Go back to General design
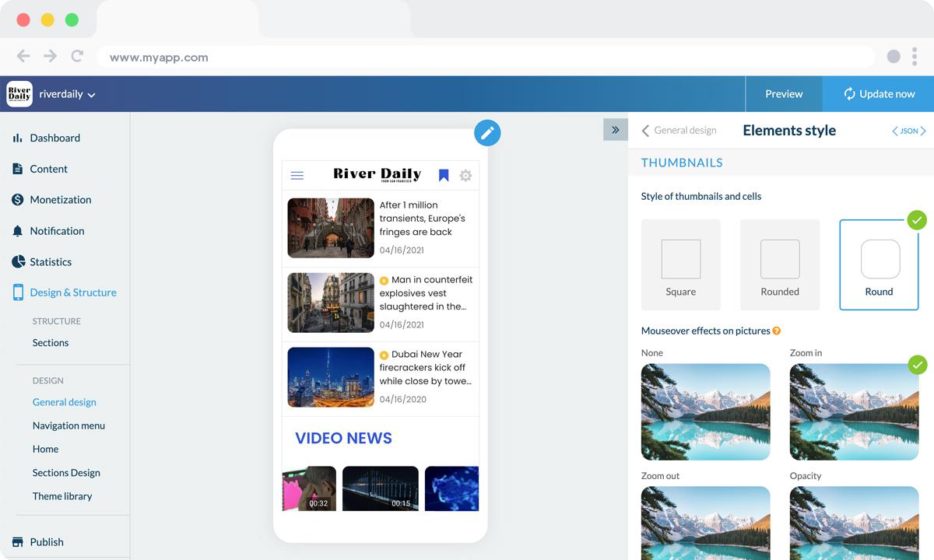The width and height of the screenshot is (934, 560). tap(679, 131)
